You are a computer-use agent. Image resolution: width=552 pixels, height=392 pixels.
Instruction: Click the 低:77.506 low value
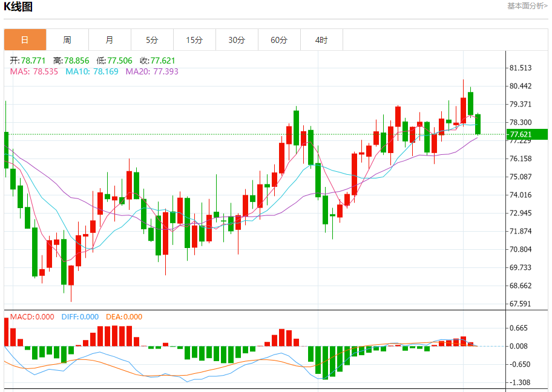(114, 60)
